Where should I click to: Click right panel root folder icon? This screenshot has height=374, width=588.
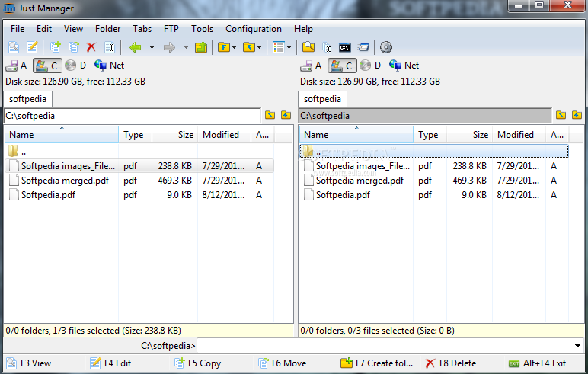[561, 115]
